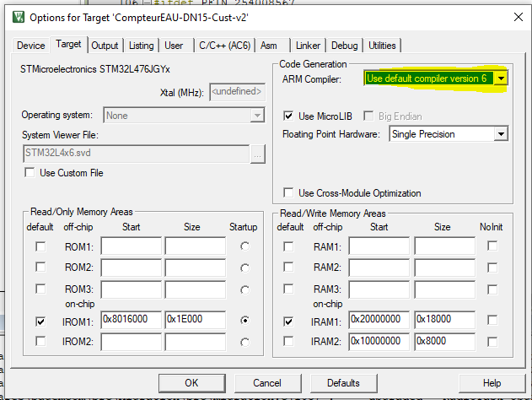The height and width of the screenshot is (400, 532).
Task: Open the ARM Compiler version dropdown
Action: coord(501,78)
